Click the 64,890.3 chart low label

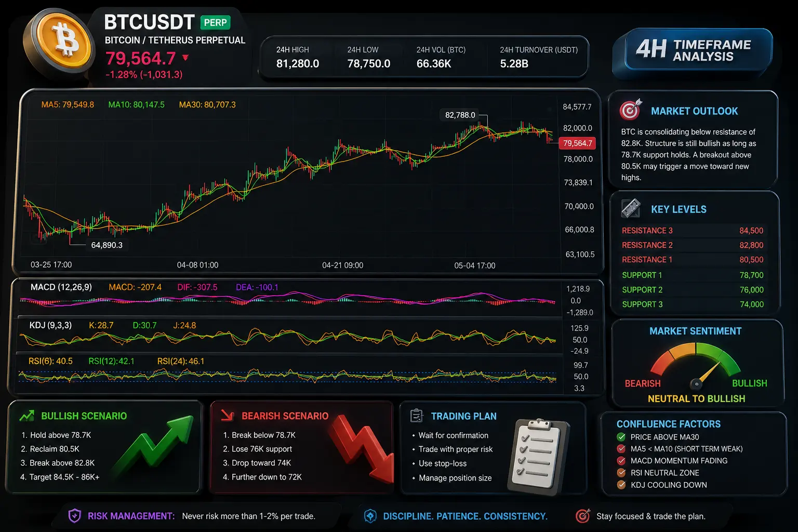pyautogui.click(x=107, y=245)
